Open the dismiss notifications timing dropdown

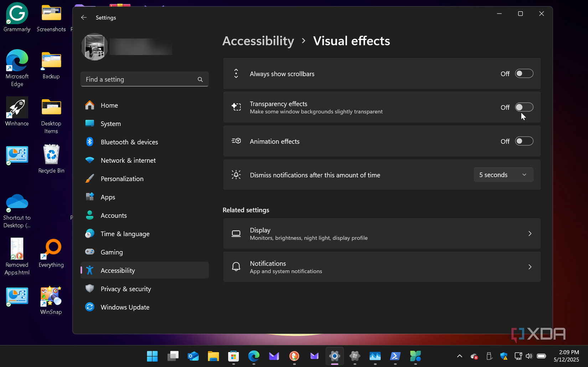[x=503, y=174]
